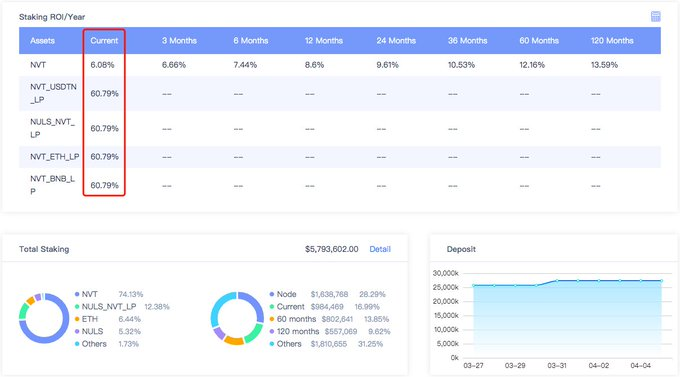Click the NVT_ETH_LP row current ROI value

tap(104, 157)
